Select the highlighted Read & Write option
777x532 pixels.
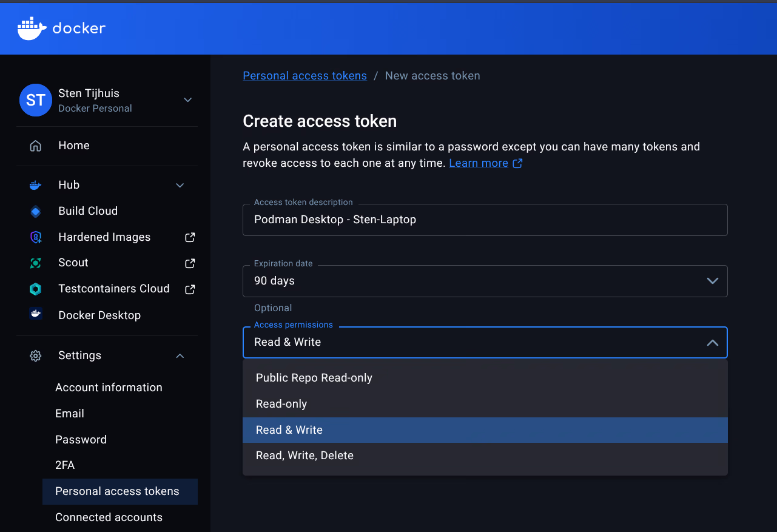click(485, 430)
